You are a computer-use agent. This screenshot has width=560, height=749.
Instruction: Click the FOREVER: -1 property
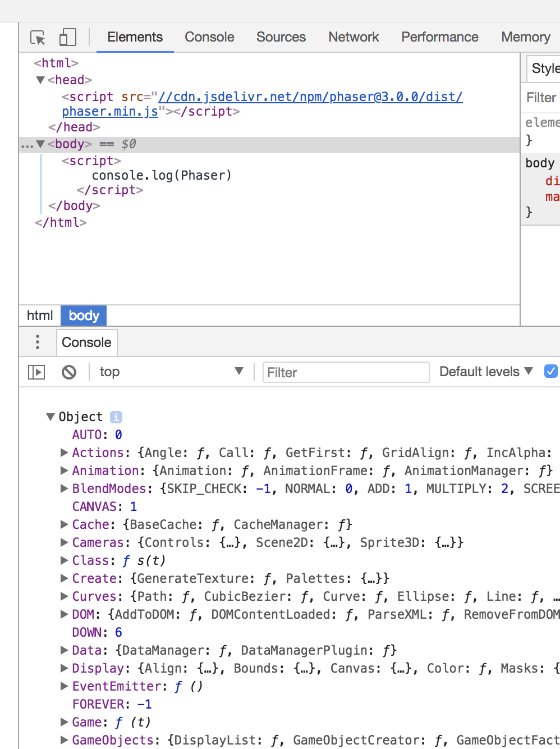tap(112, 704)
